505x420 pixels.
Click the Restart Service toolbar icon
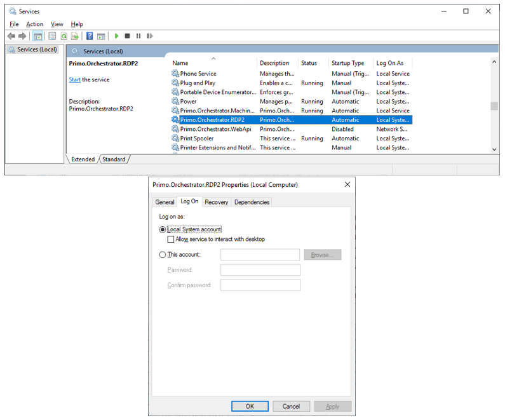[150, 36]
